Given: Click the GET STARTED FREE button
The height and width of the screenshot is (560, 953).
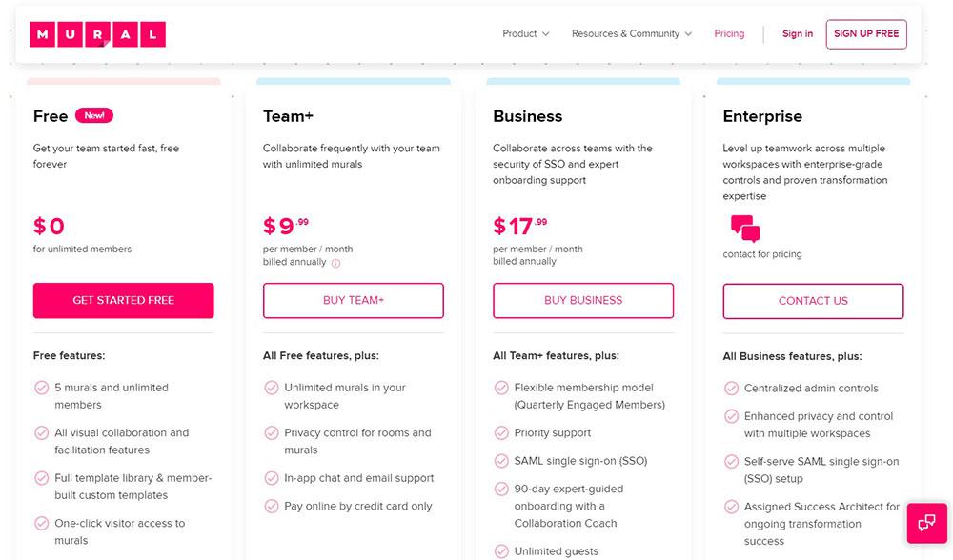Looking at the screenshot, I should 123,300.
